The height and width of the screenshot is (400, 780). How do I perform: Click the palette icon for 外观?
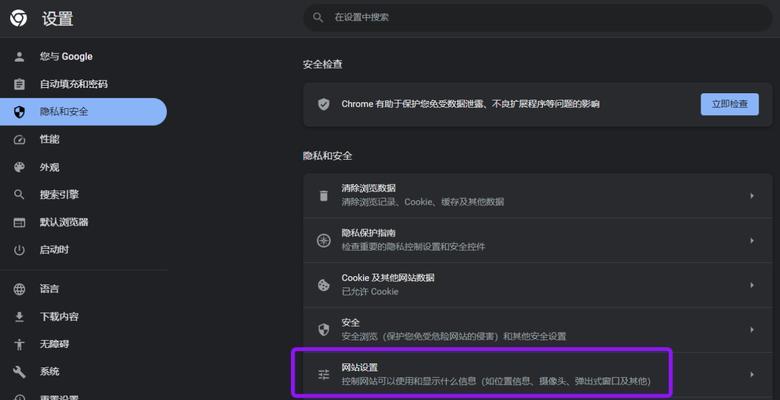[x=19, y=167]
